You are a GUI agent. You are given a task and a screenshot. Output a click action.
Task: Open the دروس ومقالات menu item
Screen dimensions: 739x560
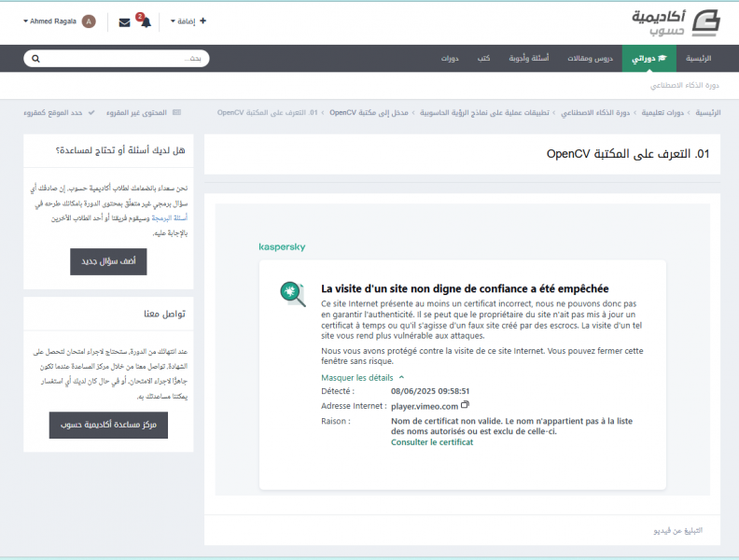tap(592, 58)
